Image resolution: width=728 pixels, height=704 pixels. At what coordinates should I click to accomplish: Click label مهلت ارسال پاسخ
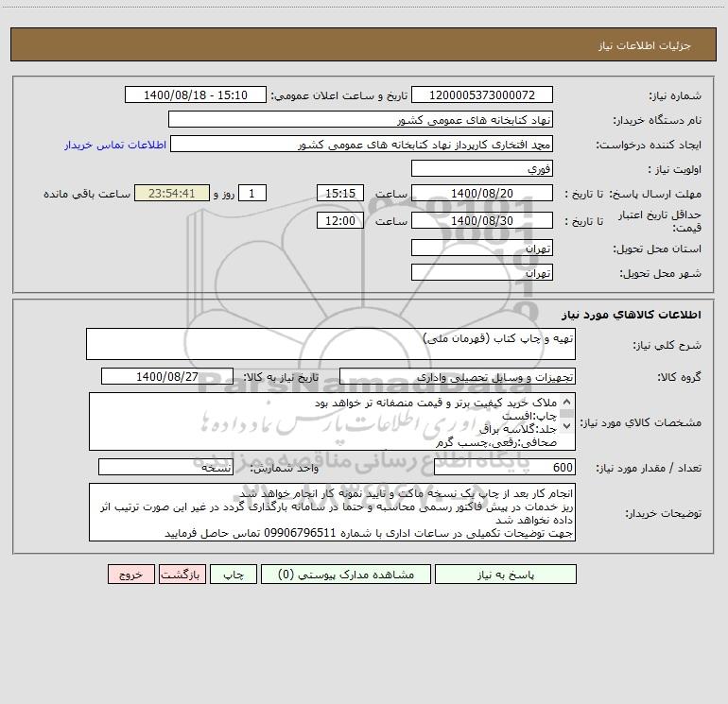655,194
